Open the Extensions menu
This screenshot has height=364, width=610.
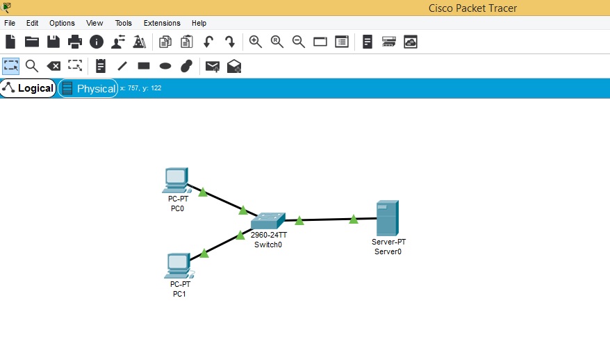tap(162, 23)
